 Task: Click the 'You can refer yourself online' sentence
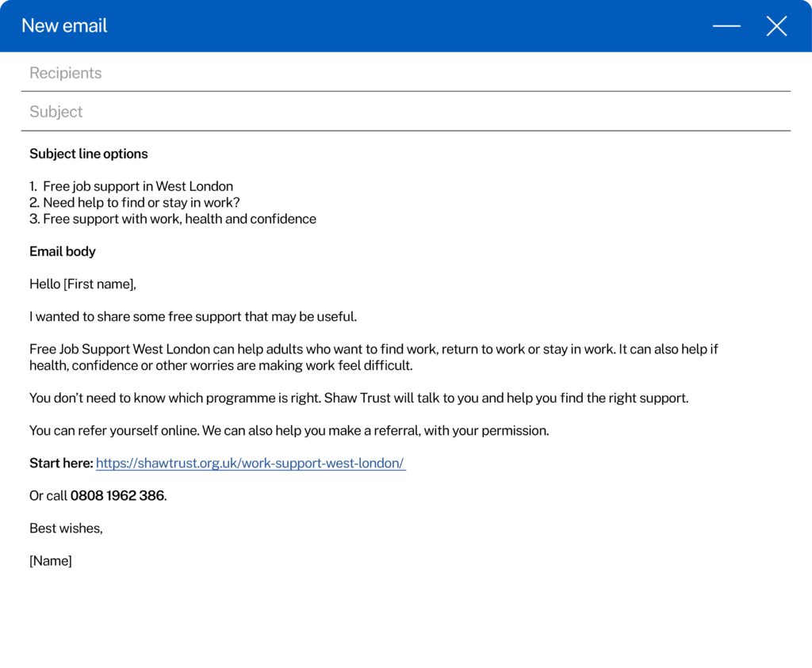(x=289, y=430)
